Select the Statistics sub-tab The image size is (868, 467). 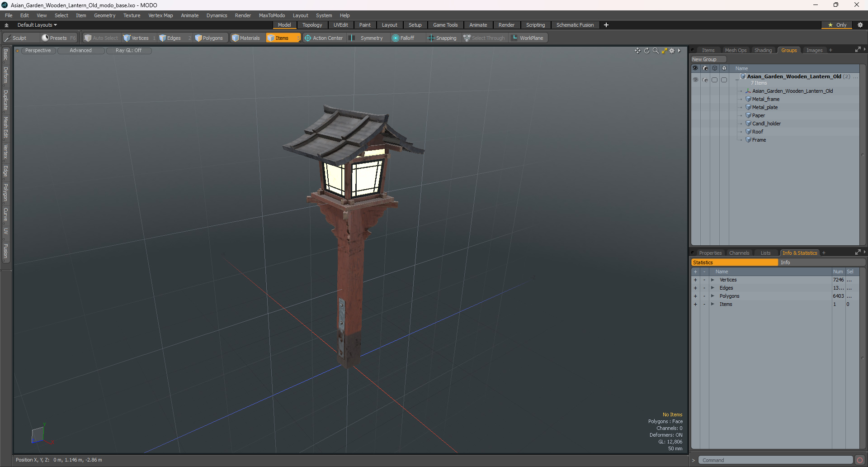tap(735, 262)
